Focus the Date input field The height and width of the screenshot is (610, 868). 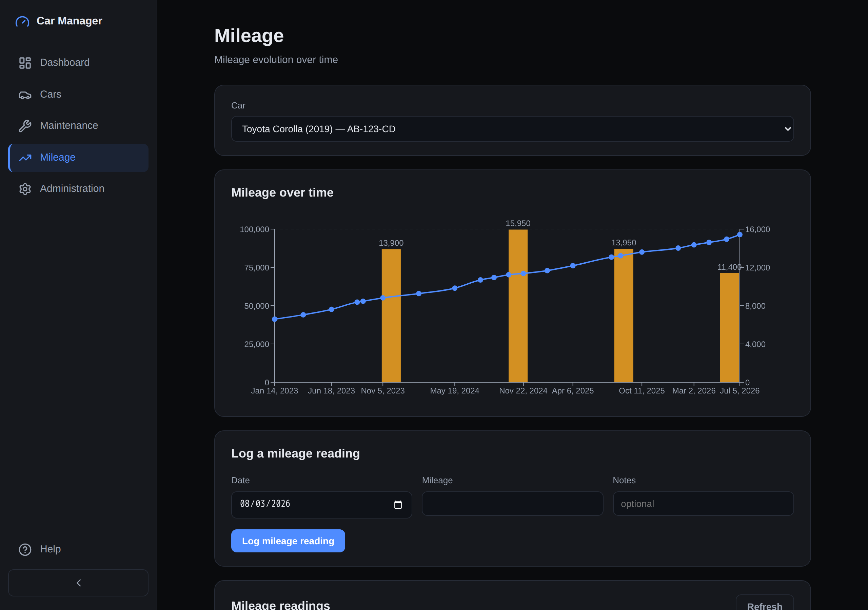click(x=321, y=505)
